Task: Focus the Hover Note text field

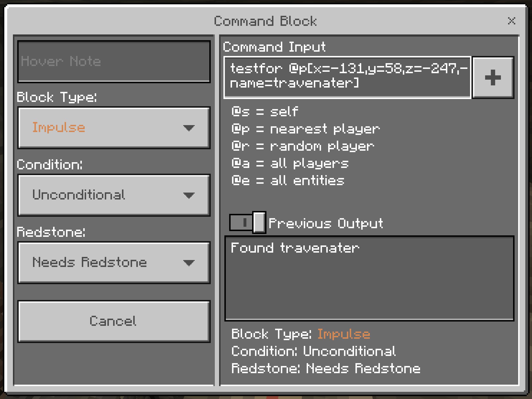Action: (114, 61)
